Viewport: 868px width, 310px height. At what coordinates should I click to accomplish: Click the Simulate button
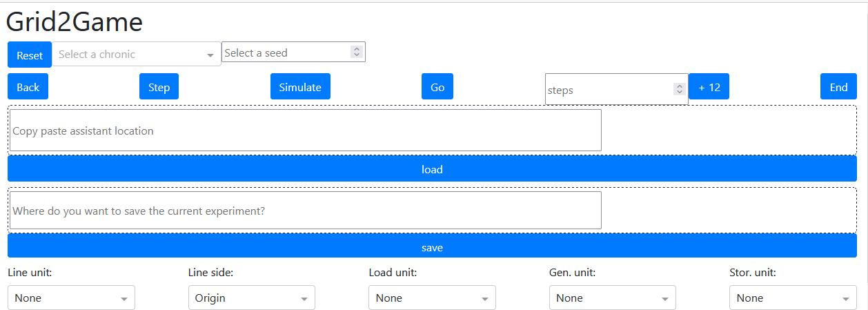(x=300, y=87)
